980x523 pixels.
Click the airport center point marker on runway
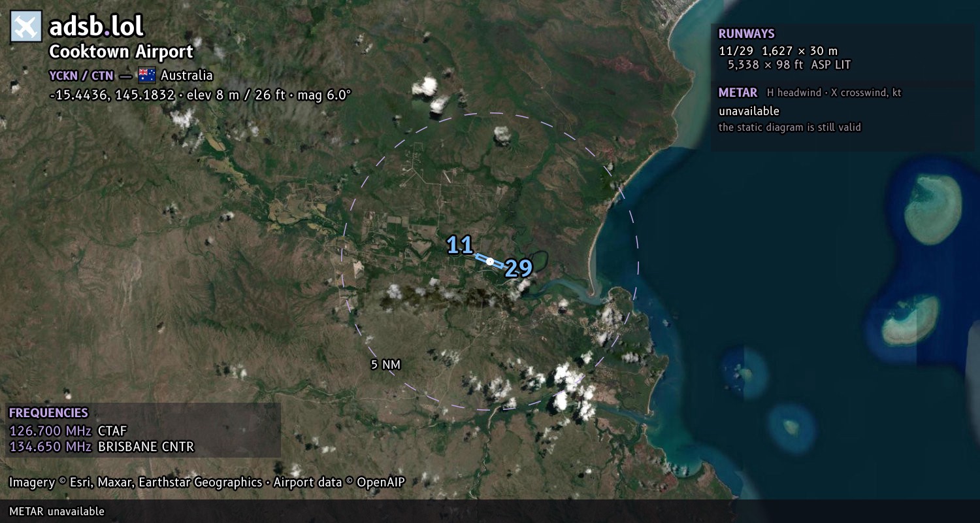tap(490, 261)
